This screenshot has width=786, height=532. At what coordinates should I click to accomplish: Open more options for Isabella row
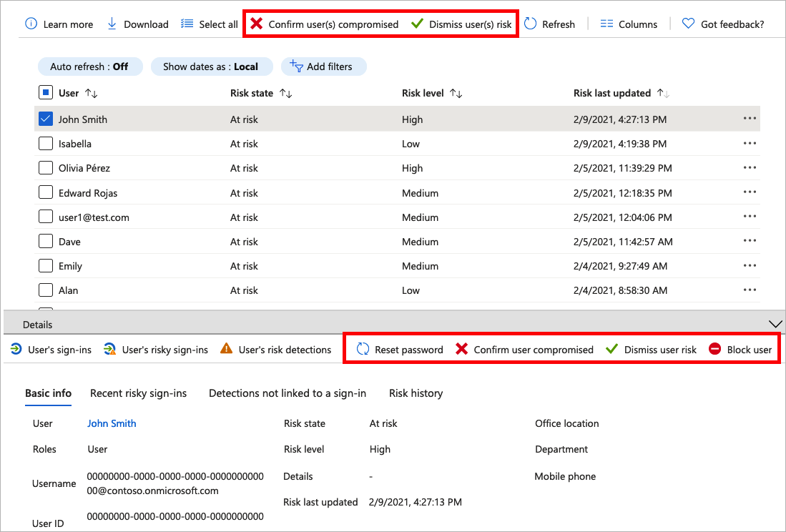pyautogui.click(x=750, y=143)
